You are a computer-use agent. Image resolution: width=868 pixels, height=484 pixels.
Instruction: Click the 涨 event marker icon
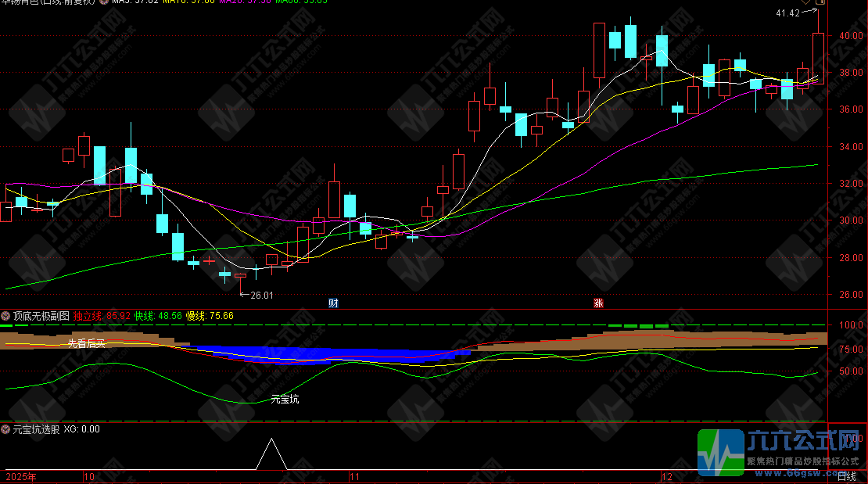coord(599,303)
